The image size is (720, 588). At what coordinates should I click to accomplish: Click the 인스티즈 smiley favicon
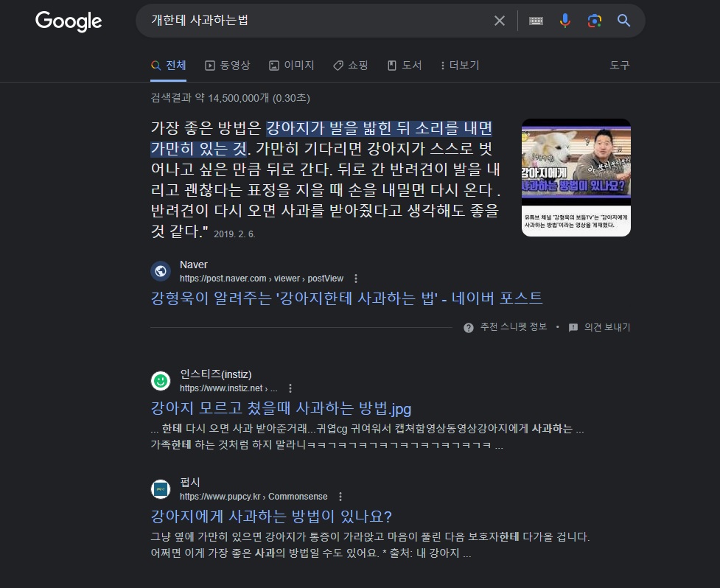click(x=161, y=381)
